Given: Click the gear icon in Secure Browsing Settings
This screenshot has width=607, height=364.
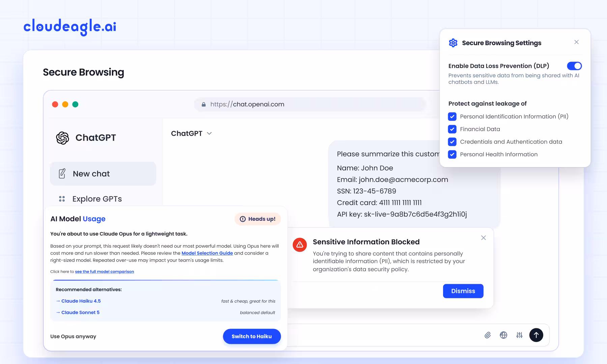Looking at the screenshot, I should [x=453, y=43].
